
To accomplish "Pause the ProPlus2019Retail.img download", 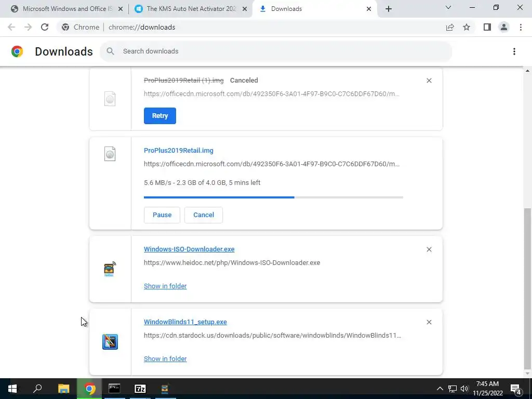I will 162,215.
